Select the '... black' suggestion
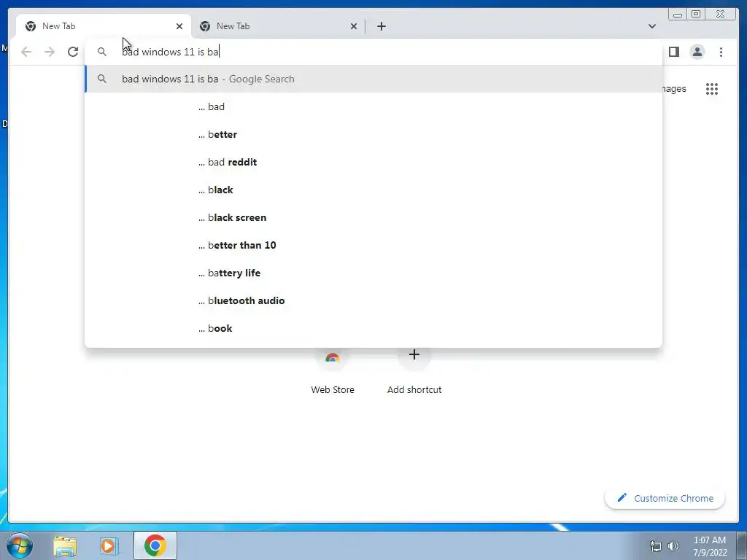This screenshot has height=560, width=747. [373, 190]
